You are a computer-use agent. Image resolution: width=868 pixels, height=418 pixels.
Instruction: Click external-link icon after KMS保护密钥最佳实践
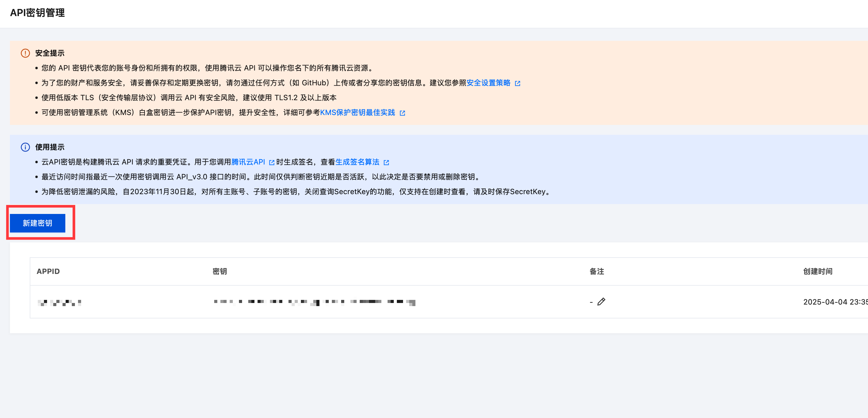[x=402, y=113]
